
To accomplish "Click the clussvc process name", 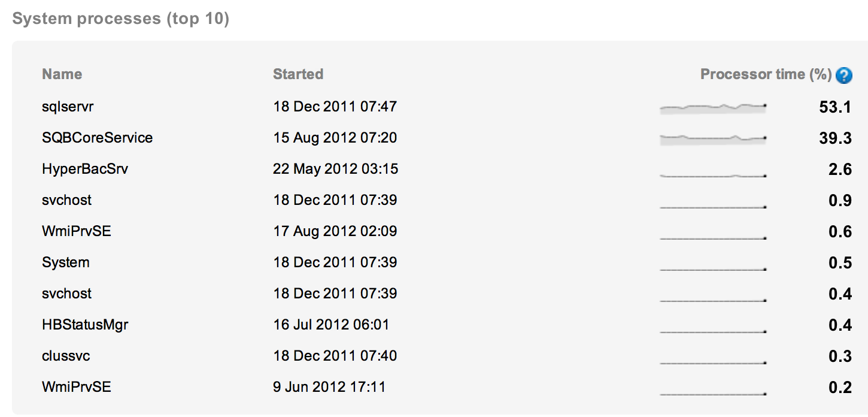I will point(66,356).
